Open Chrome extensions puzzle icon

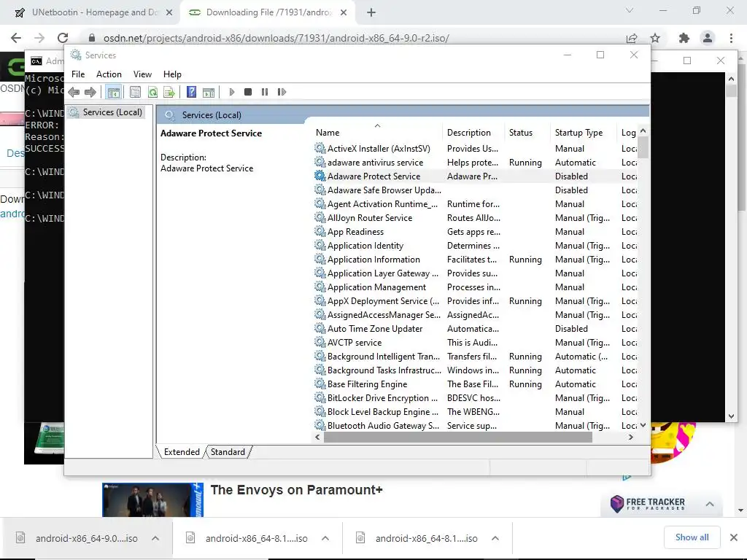(x=684, y=38)
